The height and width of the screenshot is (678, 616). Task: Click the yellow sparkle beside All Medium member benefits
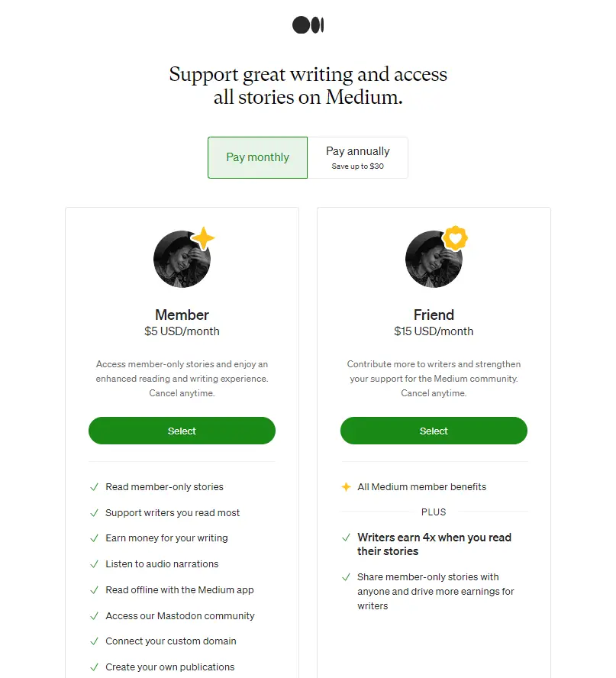pyautogui.click(x=346, y=487)
